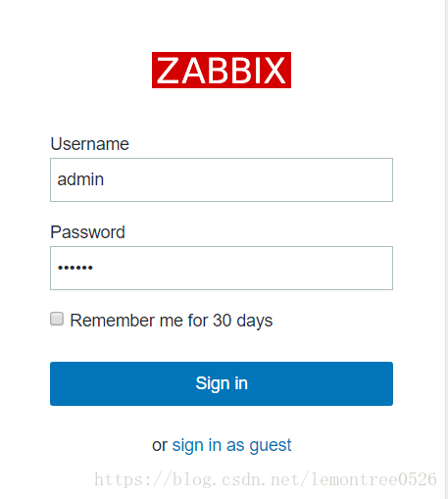Click empty space inside the Password box

(x=242, y=268)
